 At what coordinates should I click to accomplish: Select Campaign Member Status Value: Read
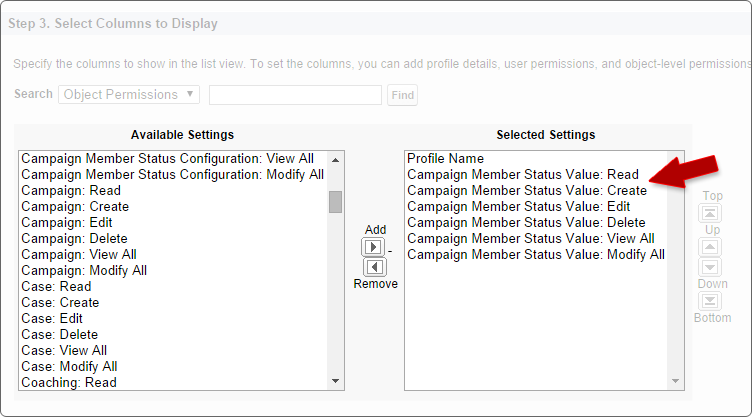point(523,175)
